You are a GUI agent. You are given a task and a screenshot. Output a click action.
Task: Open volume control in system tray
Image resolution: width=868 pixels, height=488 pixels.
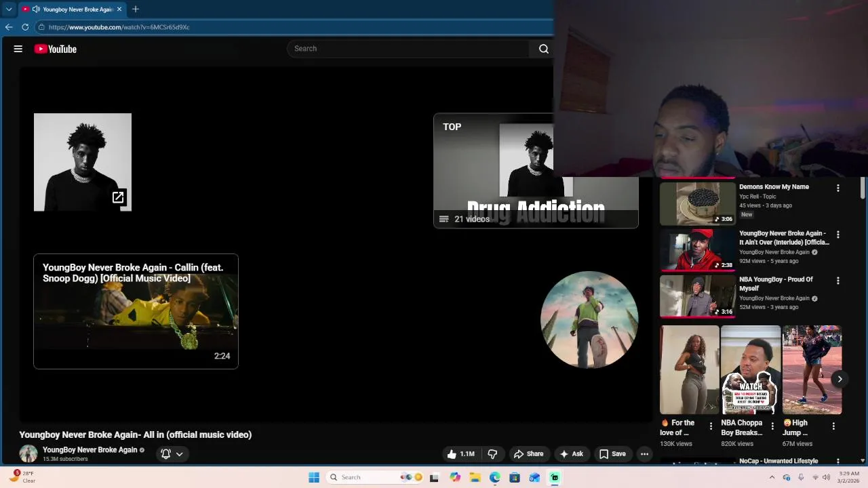(826, 477)
